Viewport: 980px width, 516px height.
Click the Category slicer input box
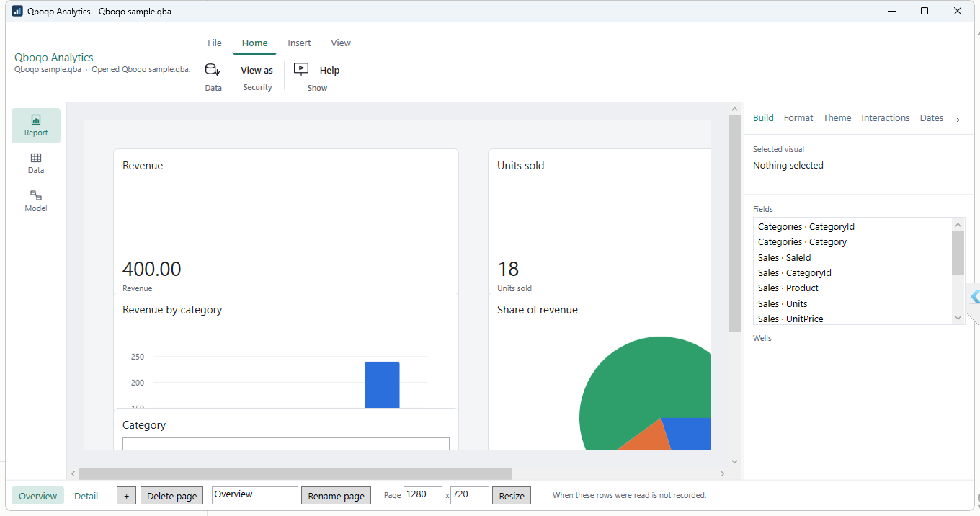(x=286, y=444)
